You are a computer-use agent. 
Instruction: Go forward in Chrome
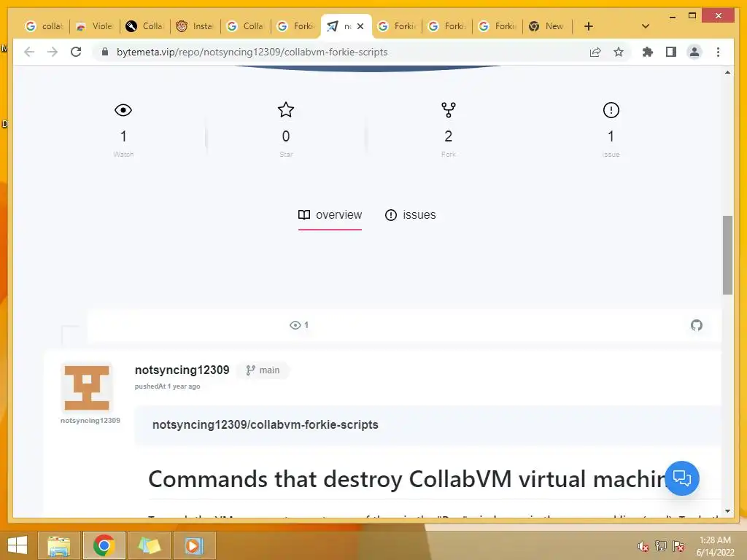pos(53,52)
